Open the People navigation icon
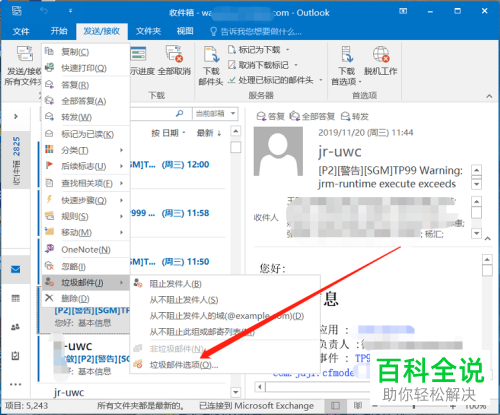Screen dimensions: 500x415 coord(15,327)
